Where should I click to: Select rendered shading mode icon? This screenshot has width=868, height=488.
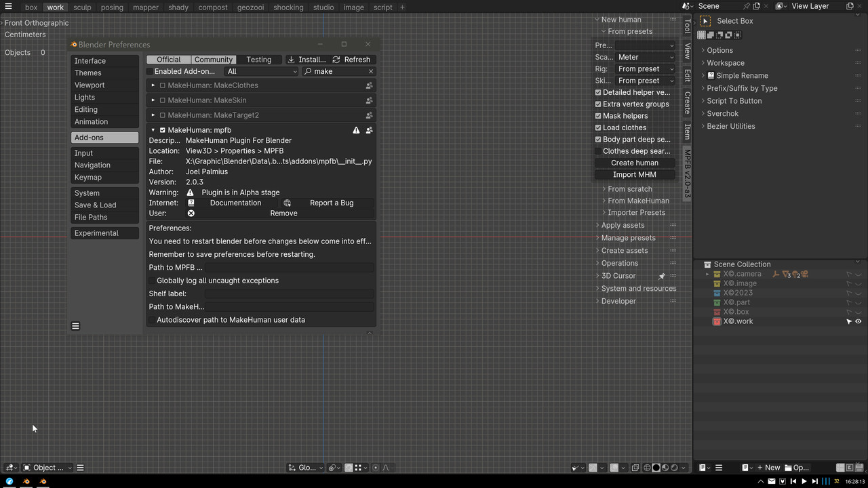(674, 468)
